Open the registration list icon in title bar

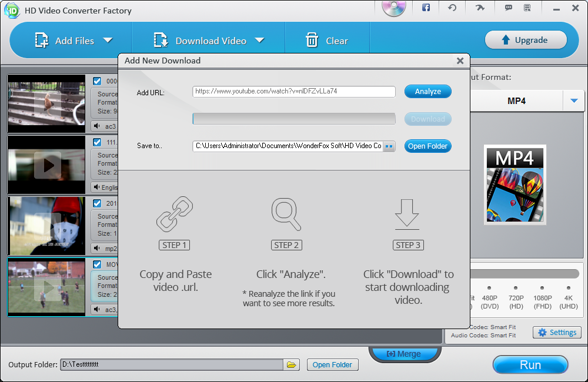(x=527, y=8)
